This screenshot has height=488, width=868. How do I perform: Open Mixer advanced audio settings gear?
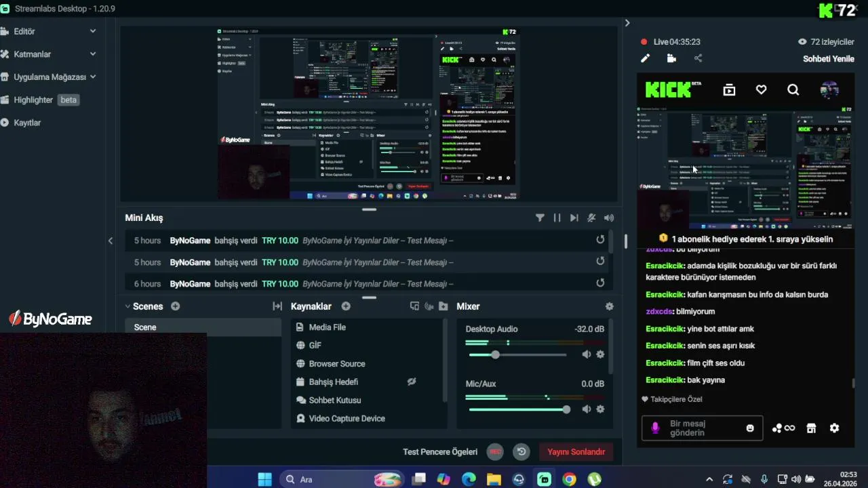(x=609, y=306)
